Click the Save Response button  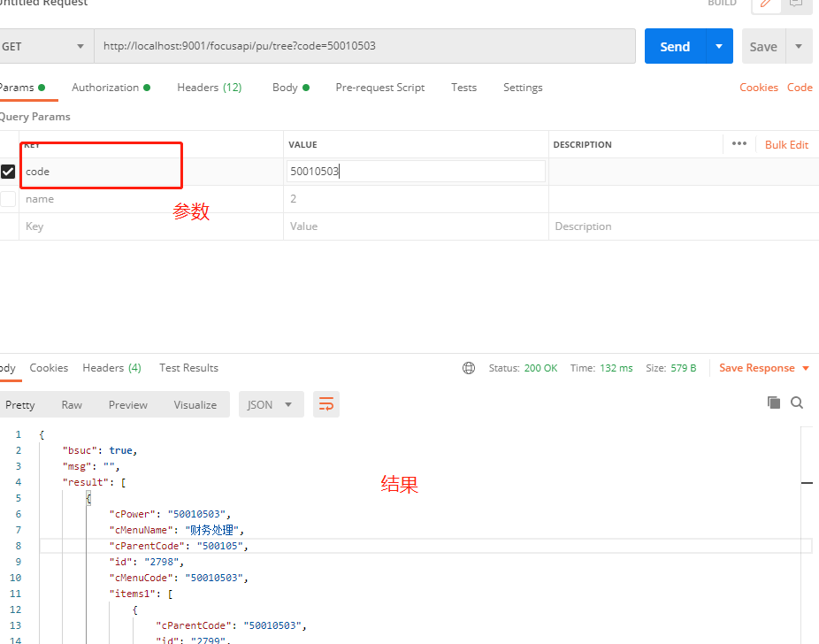pyautogui.click(x=757, y=368)
